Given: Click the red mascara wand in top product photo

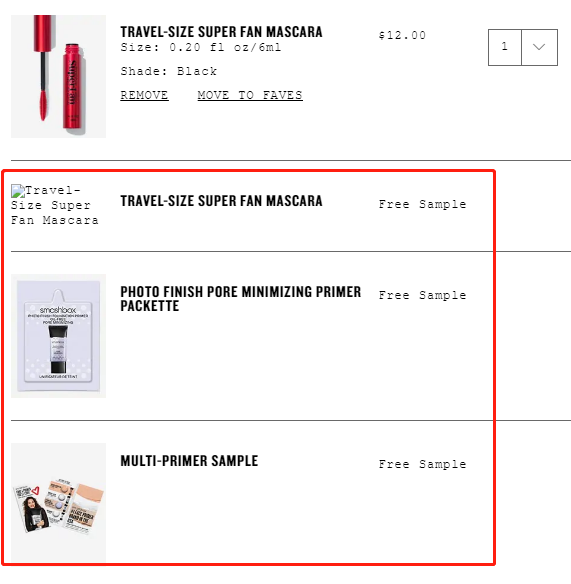Looking at the screenshot, I should click(43, 67).
